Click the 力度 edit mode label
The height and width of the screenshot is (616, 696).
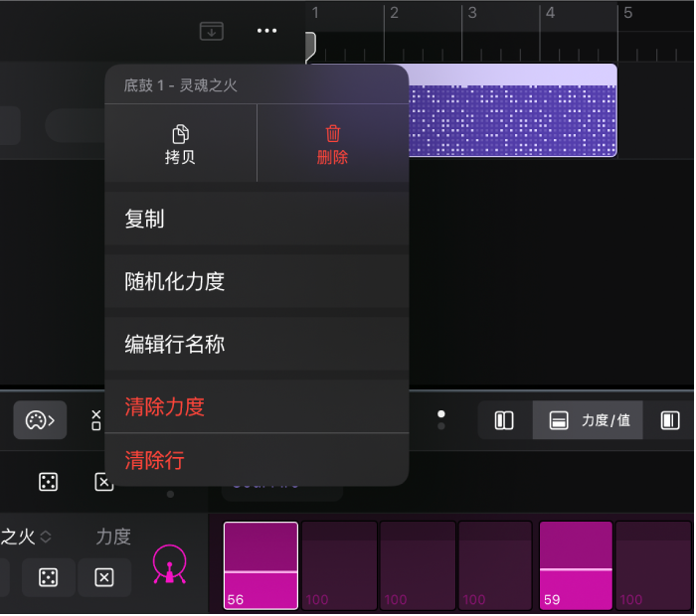[114, 538]
